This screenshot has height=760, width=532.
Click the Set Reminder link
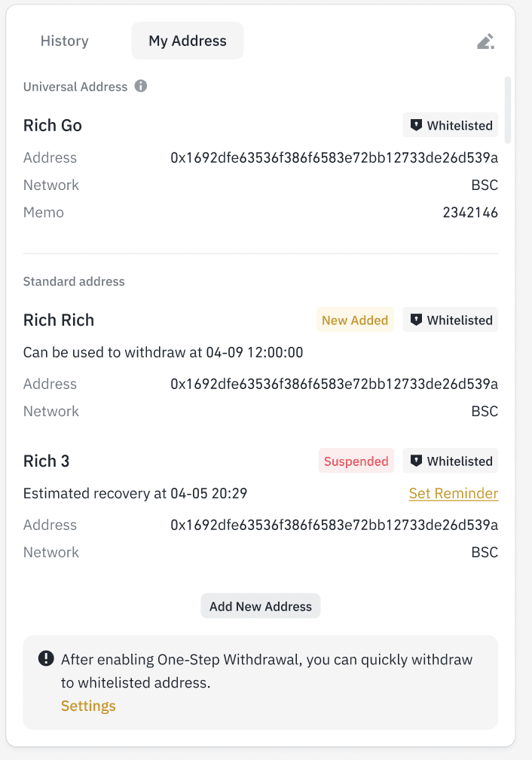453,494
